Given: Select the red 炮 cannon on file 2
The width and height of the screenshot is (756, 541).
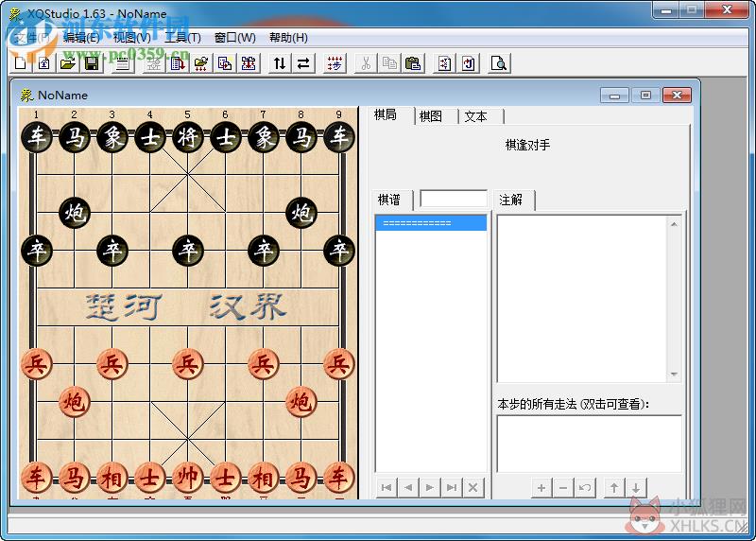Looking at the screenshot, I should click(75, 402).
